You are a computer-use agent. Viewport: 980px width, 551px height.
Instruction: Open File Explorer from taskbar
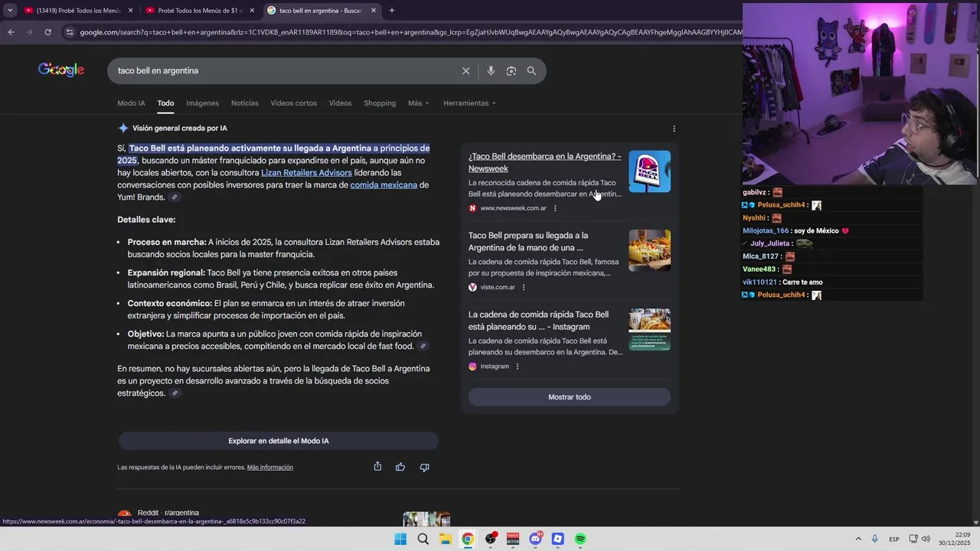tap(445, 539)
